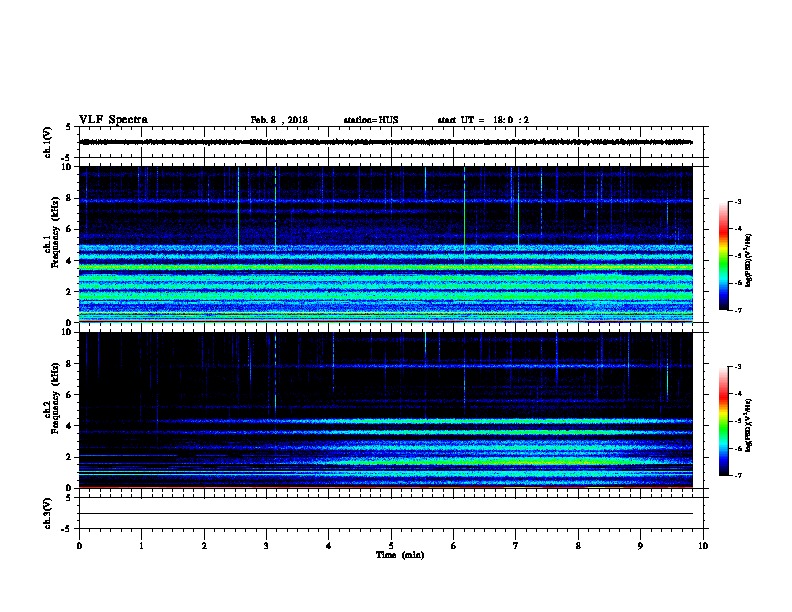Click the ch.1 colorbar "log(PSD)" label
The image size is (792, 612).
click(x=749, y=260)
